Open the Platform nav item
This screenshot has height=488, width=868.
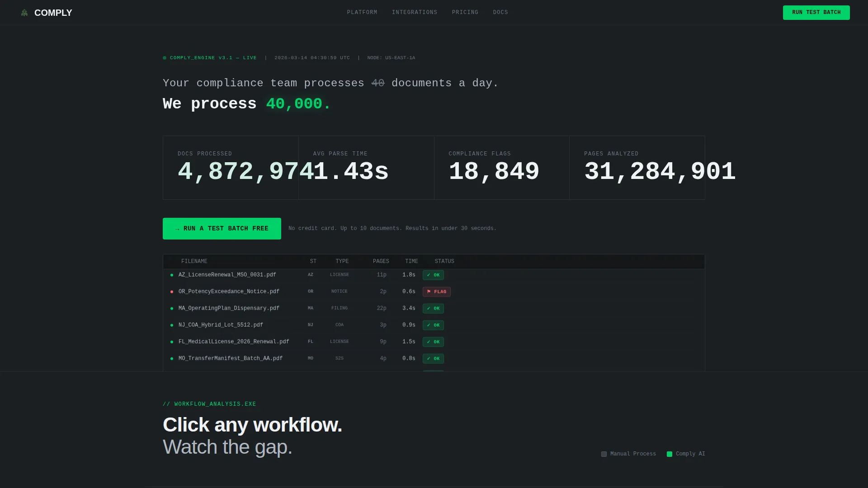click(x=362, y=13)
